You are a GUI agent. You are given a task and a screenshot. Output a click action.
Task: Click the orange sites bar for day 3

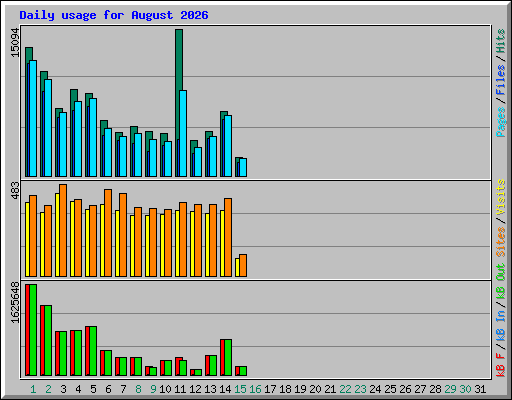(63, 230)
